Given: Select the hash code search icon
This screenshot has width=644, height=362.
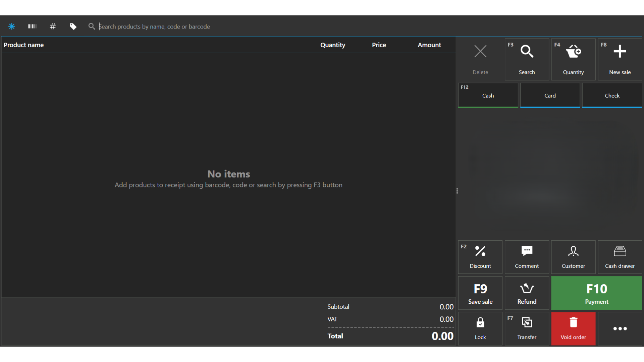Looking at the screenshot, I should 53,26.
